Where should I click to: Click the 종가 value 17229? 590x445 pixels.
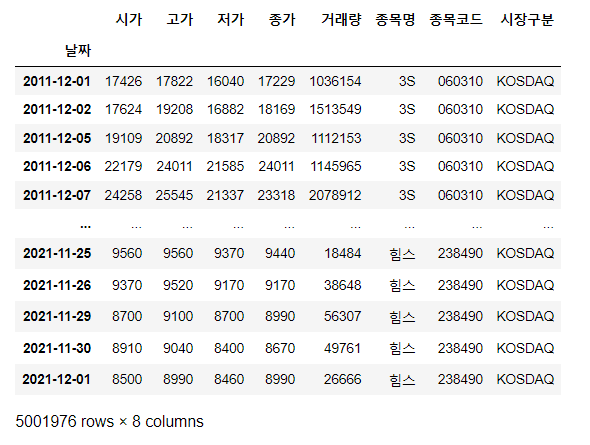(276, 81)
